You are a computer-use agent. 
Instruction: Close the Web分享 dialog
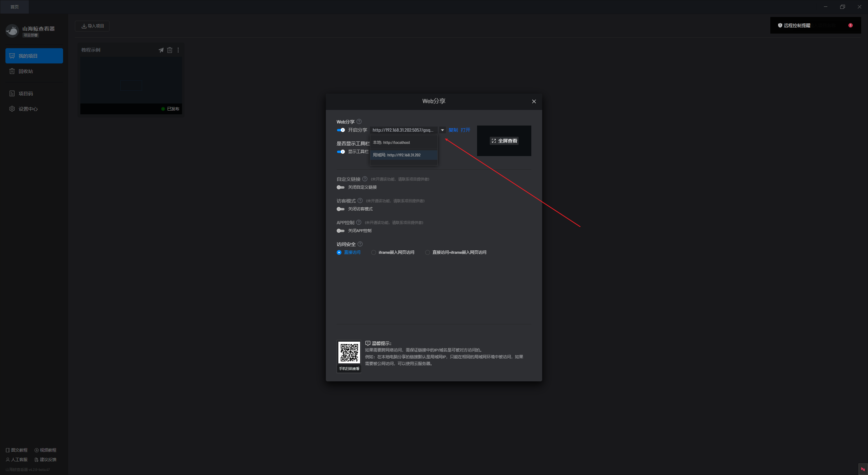[x=534, y=101]
